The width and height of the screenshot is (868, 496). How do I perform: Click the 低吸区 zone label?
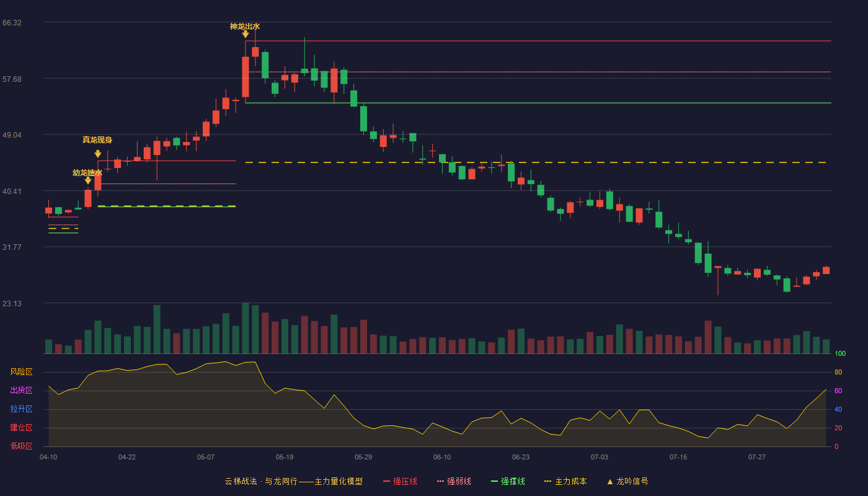click(21, 446)
